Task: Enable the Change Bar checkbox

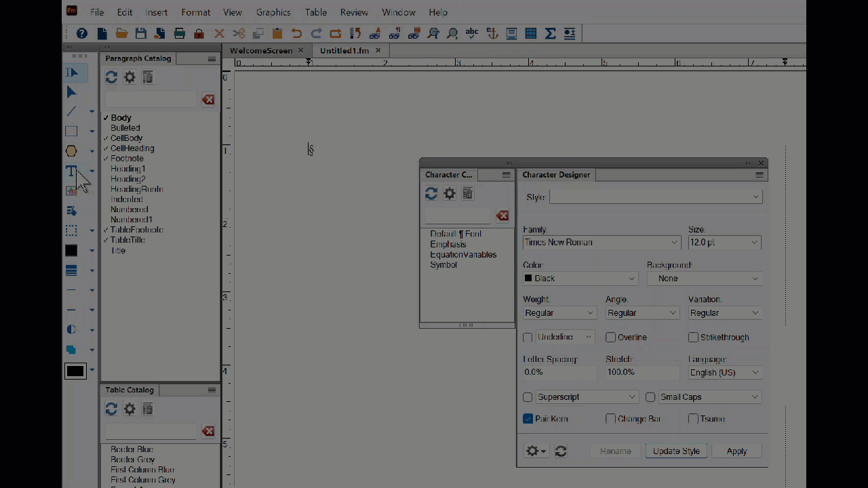Action: coord(610,419)
